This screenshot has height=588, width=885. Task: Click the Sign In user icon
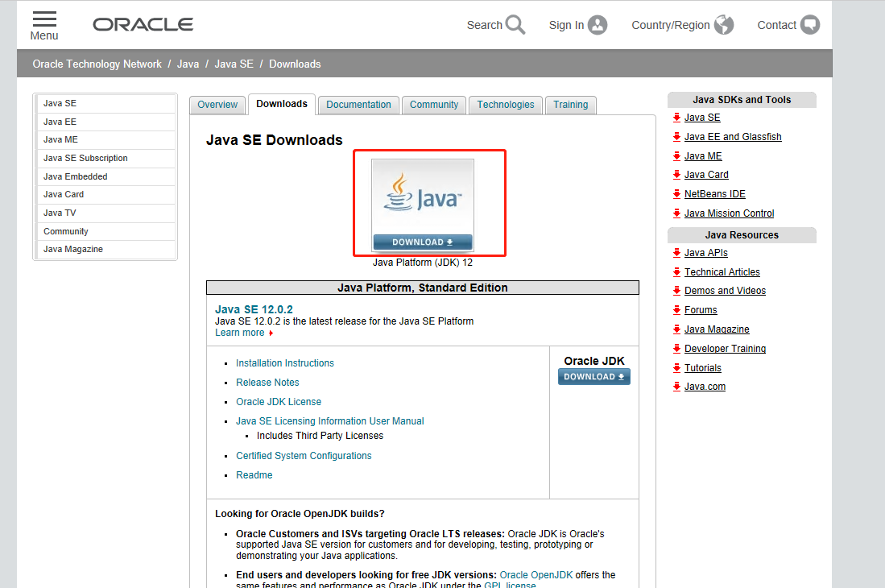click(598, 25)
